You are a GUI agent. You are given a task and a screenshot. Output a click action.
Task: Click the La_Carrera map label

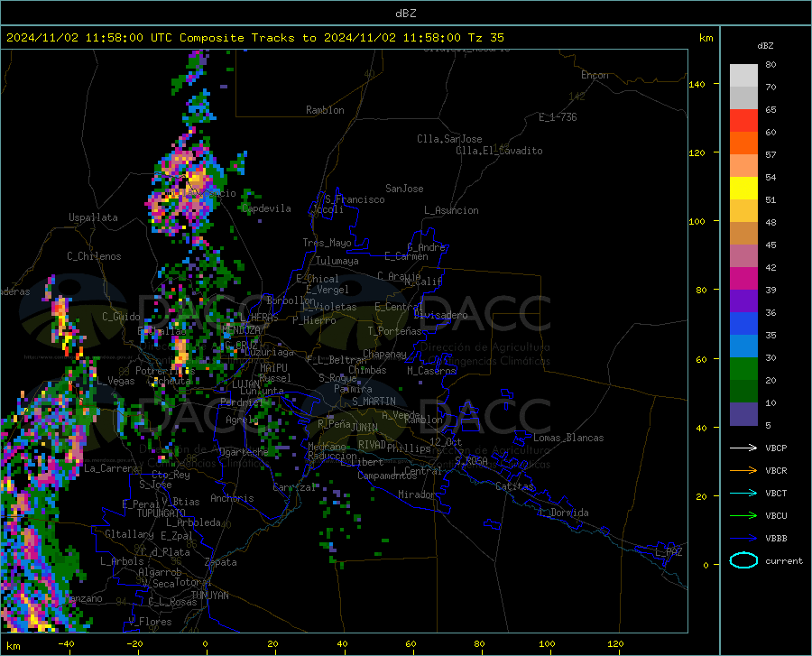(111, 468)
